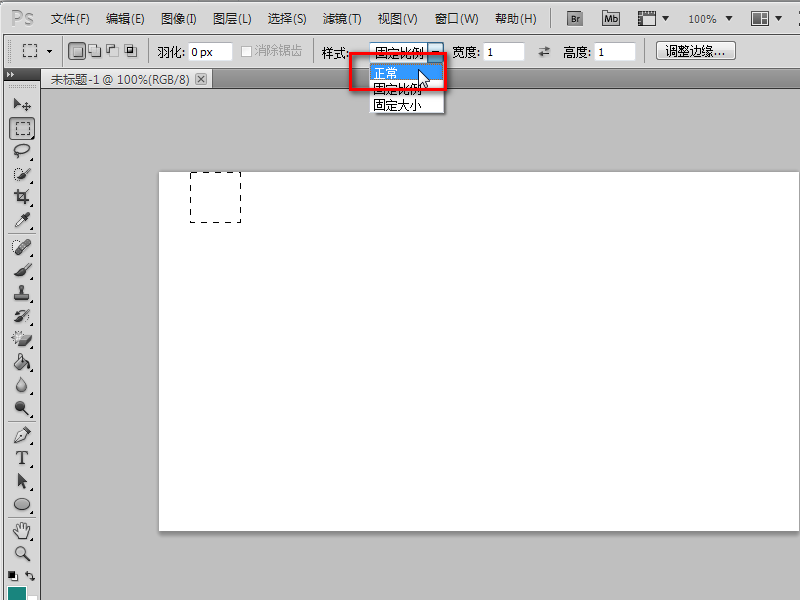Select the Spot Healing Brush tool
This screenshot has height=600, width=800.
click(21, 247)
